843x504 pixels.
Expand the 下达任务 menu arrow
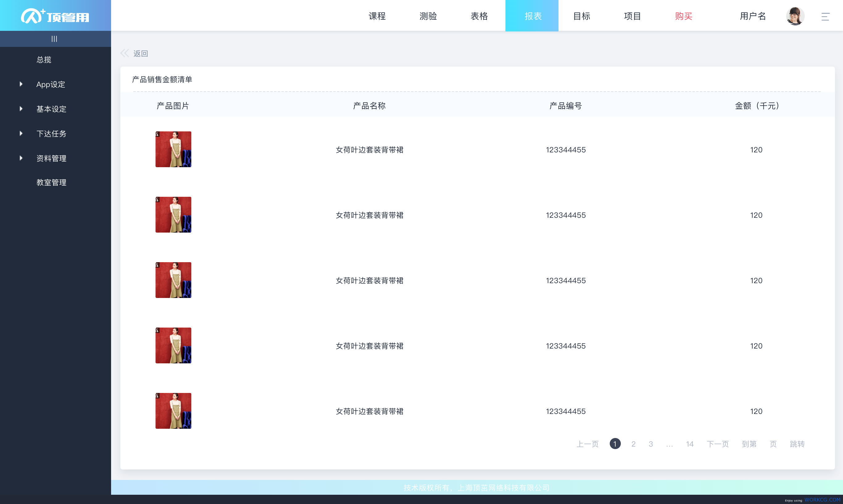(21, 133)
